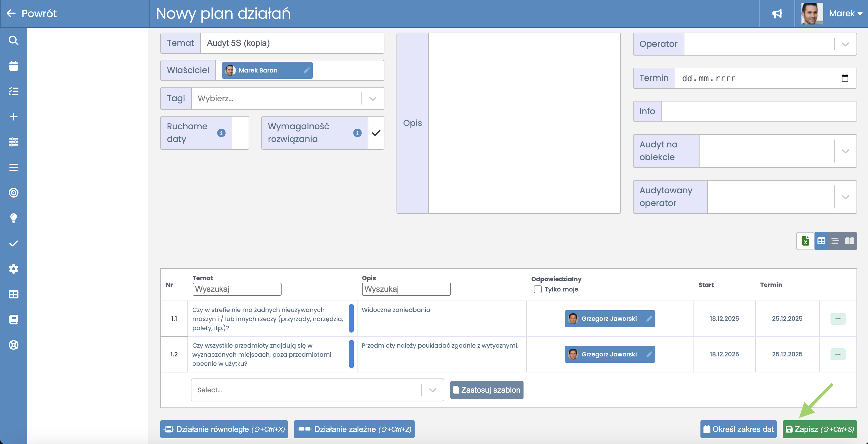Open the calendar icon in the sidebar
The width and height of the screenshot is (868, 444).
click(14, 66)
